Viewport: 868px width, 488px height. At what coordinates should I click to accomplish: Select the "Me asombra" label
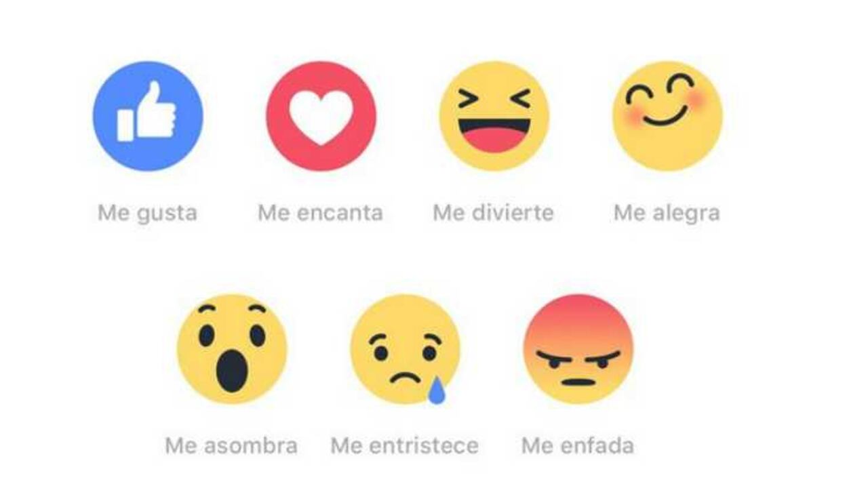click(231, 446)
